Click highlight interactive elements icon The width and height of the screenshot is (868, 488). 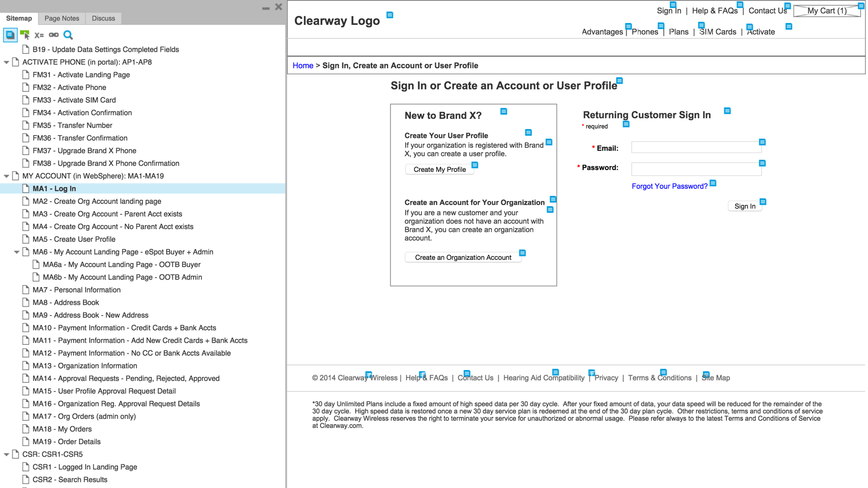pos(25,35)
